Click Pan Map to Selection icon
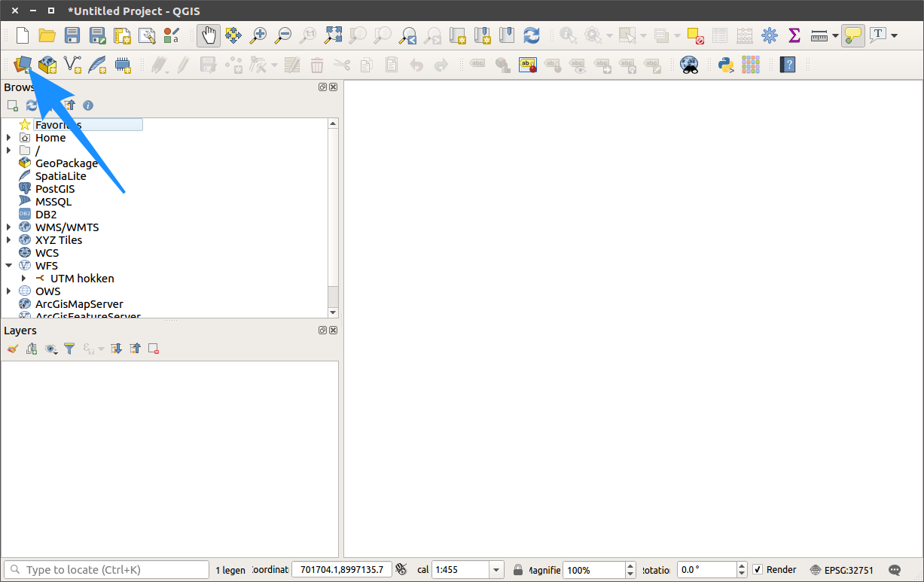Image resolution: width=924 pixels, height=582 pixels. 233,35
